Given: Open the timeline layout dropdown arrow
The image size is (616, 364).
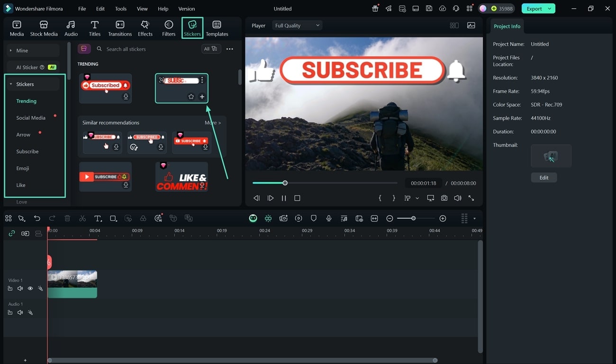Looking at the screenshot, I should click(x=474, y=219).
